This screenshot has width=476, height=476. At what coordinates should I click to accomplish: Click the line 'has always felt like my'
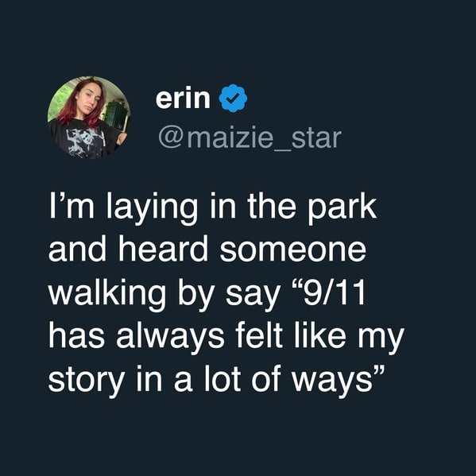point(226,338)
